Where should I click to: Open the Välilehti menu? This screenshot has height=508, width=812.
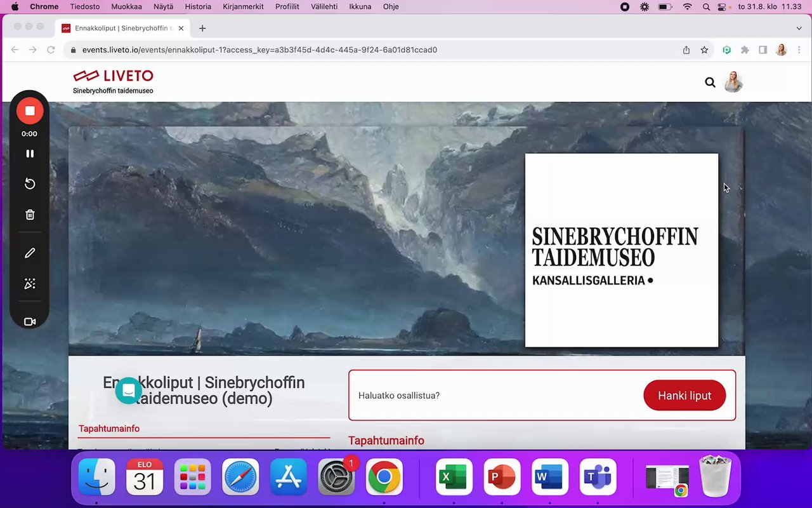coord(324,6)
